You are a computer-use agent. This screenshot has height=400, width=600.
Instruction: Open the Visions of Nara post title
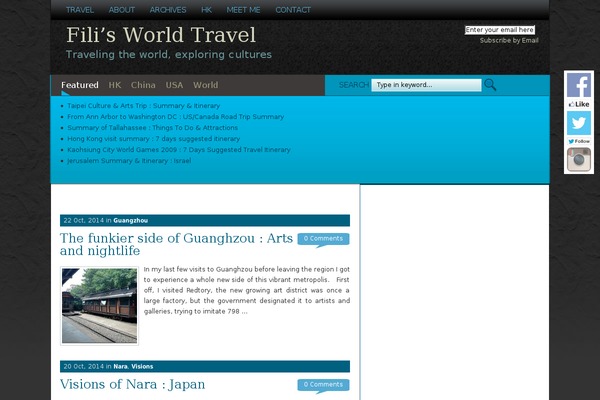click(132, 384)
